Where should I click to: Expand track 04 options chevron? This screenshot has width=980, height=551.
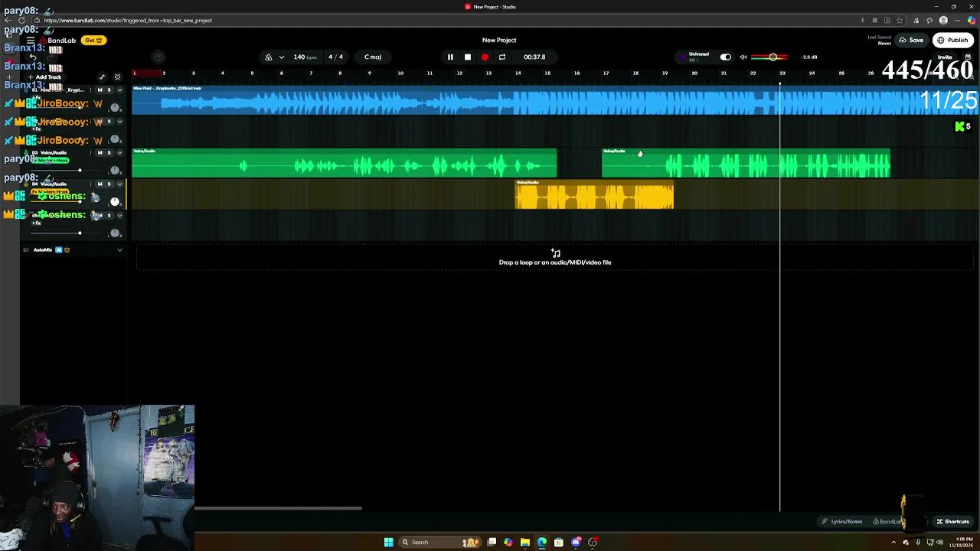[x=119, y=184]
